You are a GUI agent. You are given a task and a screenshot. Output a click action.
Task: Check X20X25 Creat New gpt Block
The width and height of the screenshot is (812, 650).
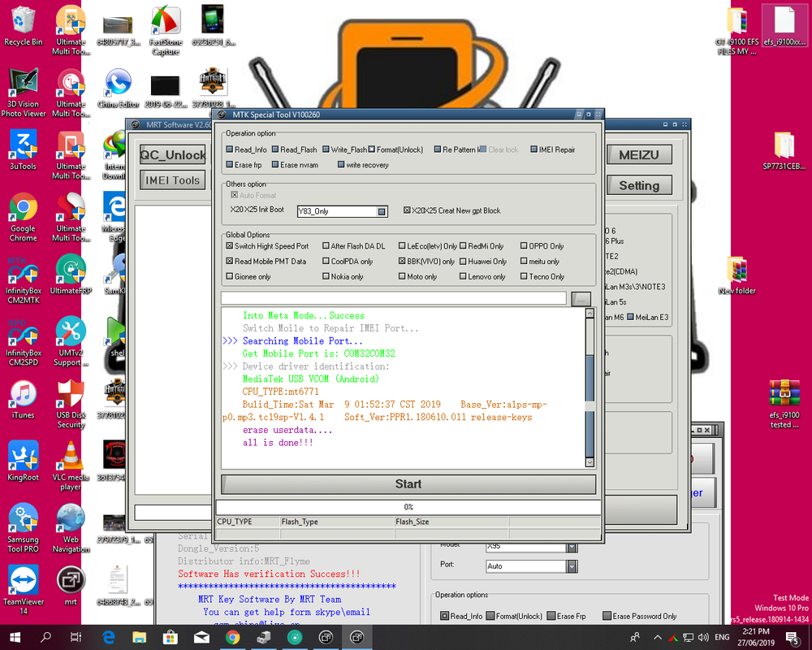pos(407,210)
